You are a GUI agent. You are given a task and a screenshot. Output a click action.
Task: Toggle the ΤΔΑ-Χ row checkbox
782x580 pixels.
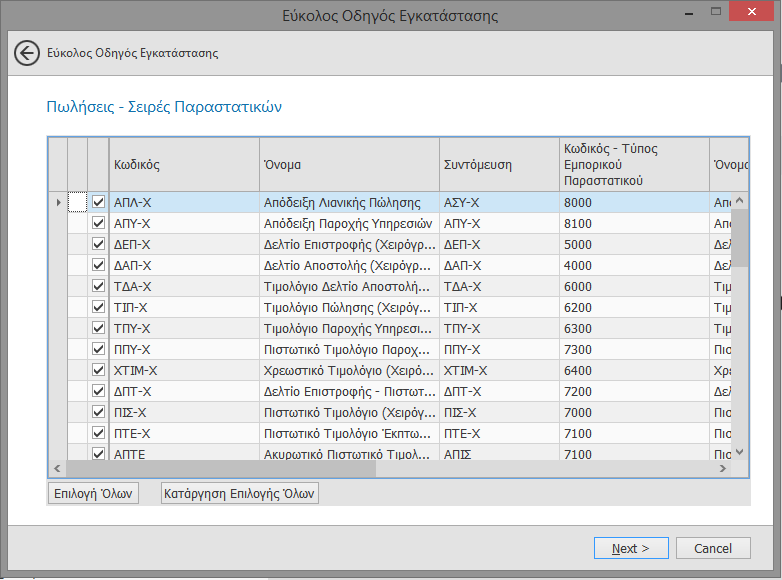pyautogui.click(x=98, y=286)
